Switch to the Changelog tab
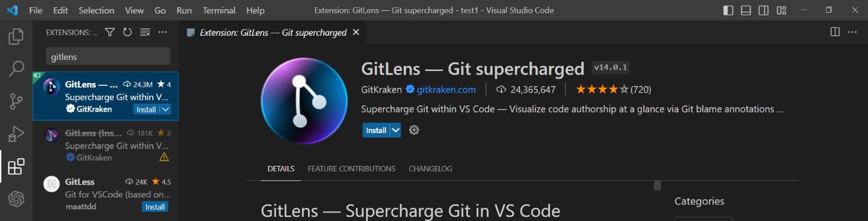This screenshot has width=868, height=221. click(x=430, y=169)
